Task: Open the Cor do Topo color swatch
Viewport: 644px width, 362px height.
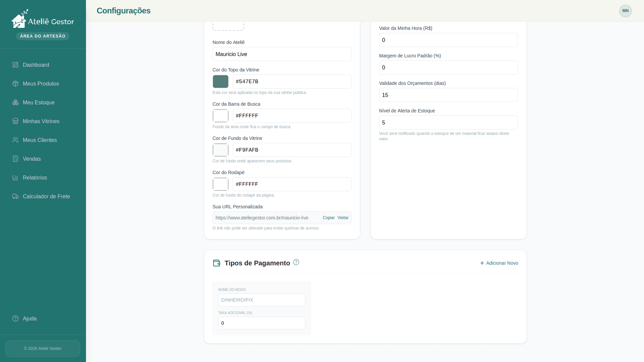Action: [221, 82]
